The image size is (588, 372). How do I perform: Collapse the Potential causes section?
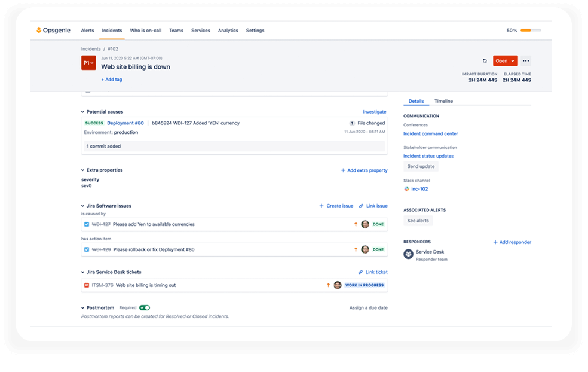[82, 111]
